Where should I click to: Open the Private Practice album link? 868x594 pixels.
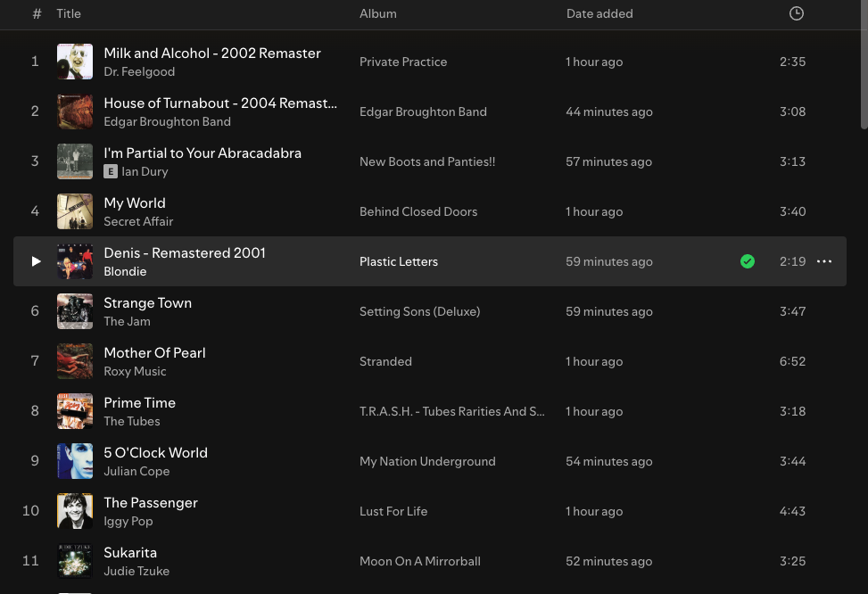pos(403,62)
